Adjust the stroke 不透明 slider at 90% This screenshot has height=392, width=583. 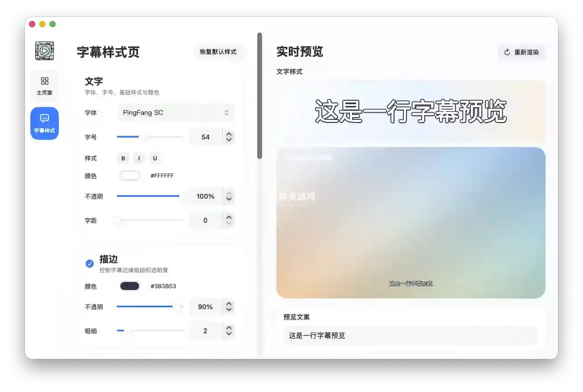[150, 306]
